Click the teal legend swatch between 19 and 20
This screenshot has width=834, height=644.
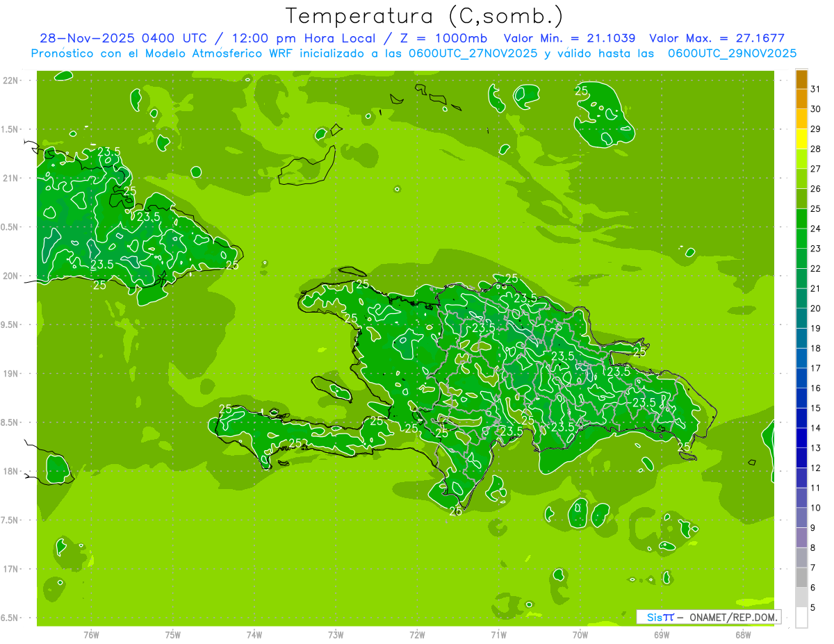point(801,318)
